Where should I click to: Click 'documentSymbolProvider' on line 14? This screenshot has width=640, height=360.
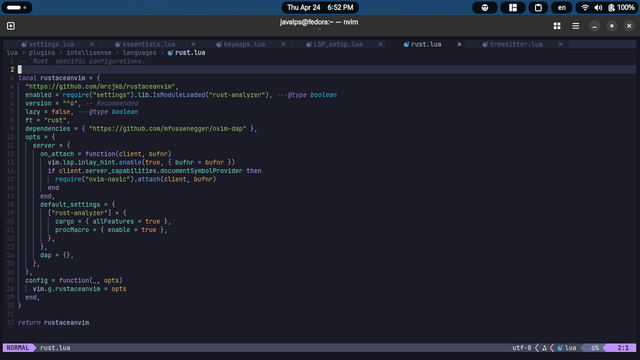pos(201,171)
